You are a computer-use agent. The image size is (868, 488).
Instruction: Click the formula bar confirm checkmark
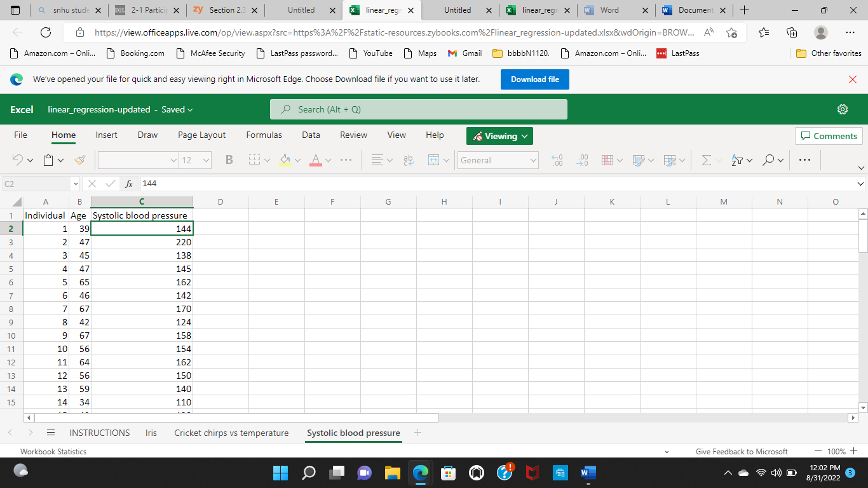pyautogui.click(x=111, y=184)
